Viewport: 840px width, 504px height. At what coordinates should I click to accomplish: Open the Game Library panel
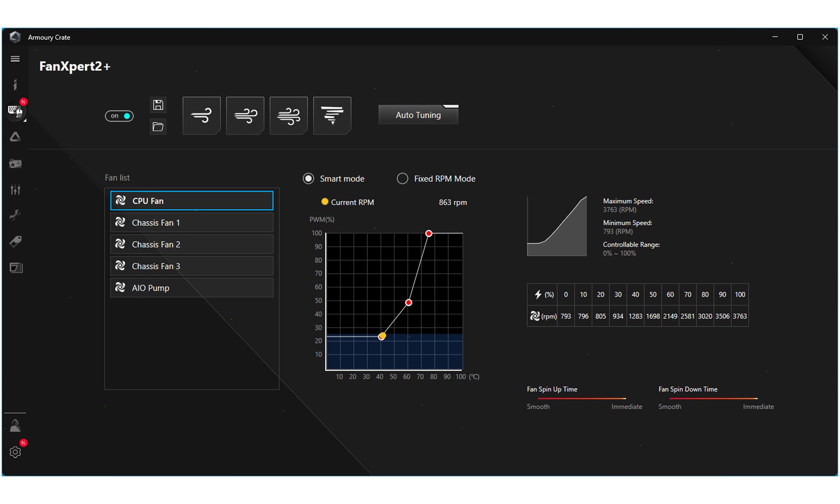pos(15,163)
